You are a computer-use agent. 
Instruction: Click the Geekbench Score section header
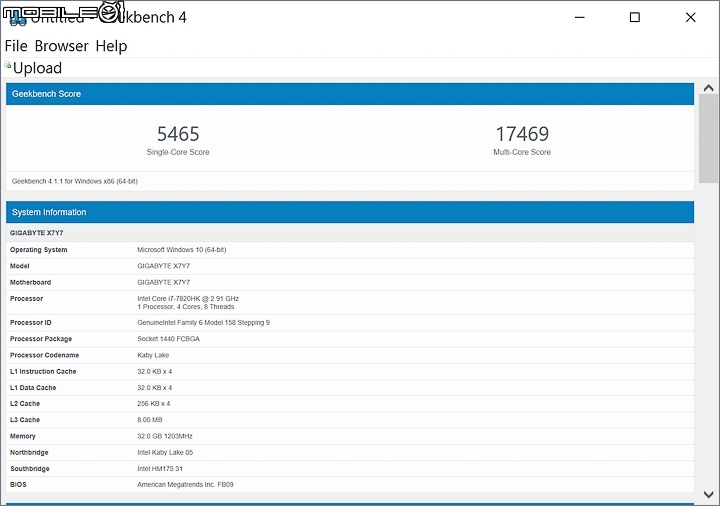coord(350,94)
